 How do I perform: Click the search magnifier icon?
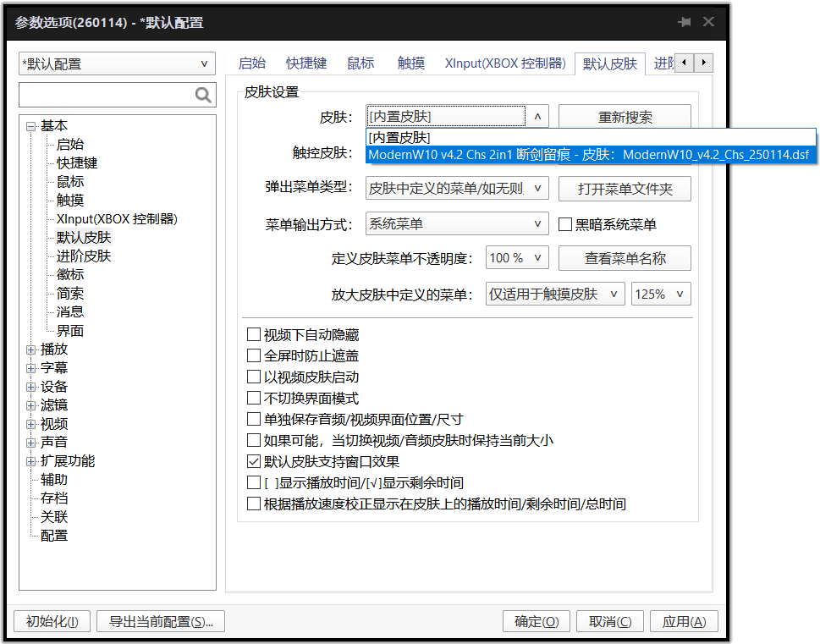(203, 95)
